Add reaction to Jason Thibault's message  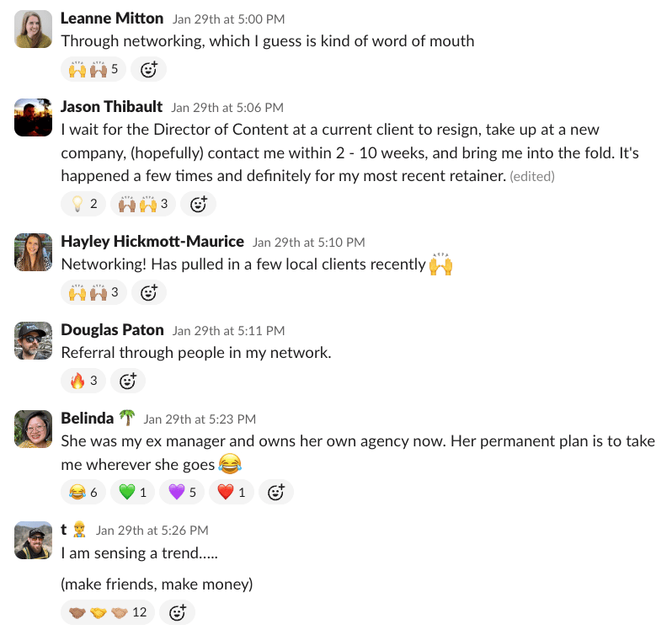click(x=198, y=204)
